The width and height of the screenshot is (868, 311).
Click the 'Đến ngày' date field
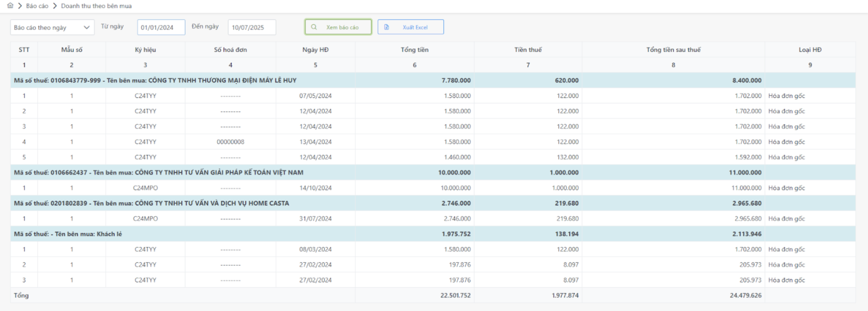[252, 28]
